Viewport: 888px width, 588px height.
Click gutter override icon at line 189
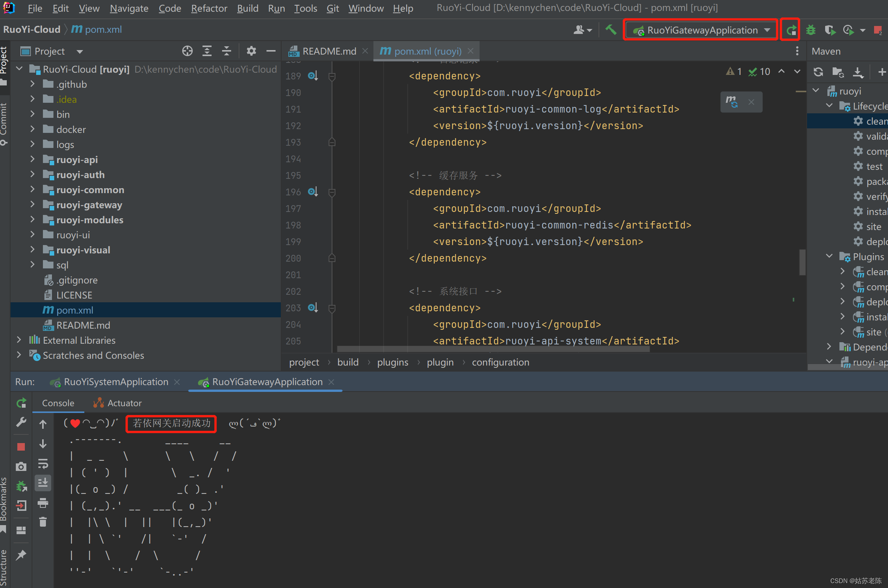[312, 76]
